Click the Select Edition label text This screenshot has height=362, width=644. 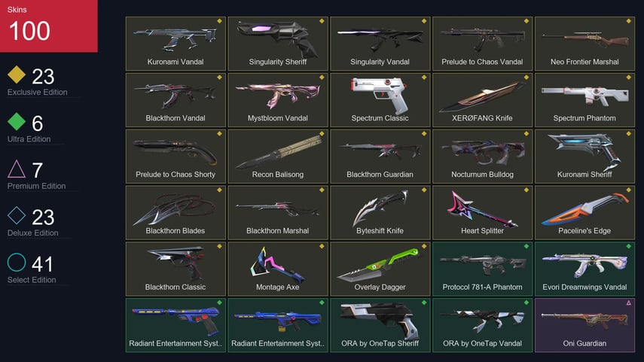click(x=32, y=280)
